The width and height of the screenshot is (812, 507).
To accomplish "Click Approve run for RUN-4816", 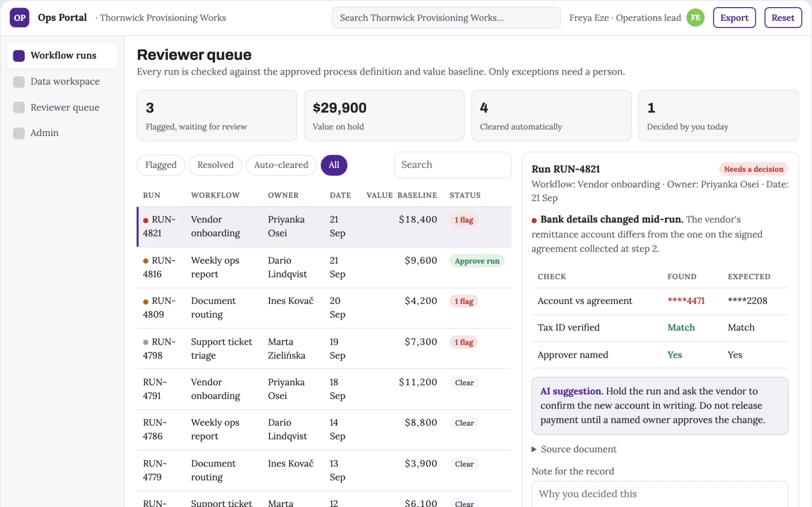I will tap(477, 261).
